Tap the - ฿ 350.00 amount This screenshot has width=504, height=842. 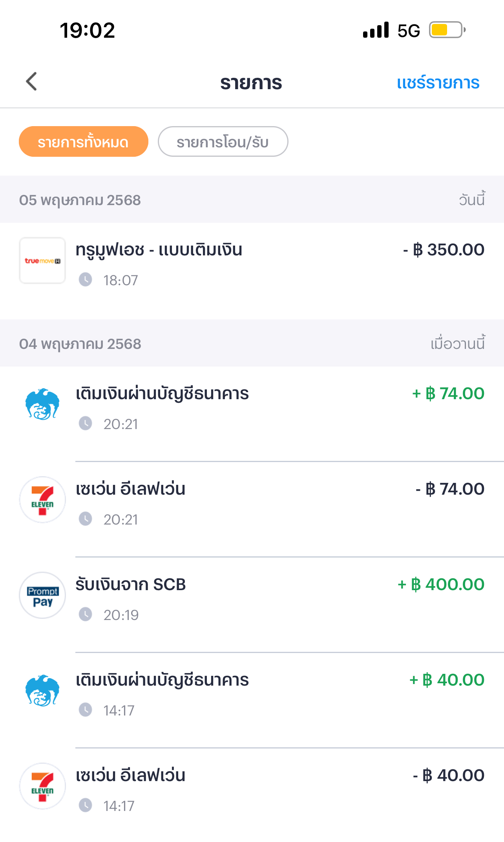pos(444,250)
